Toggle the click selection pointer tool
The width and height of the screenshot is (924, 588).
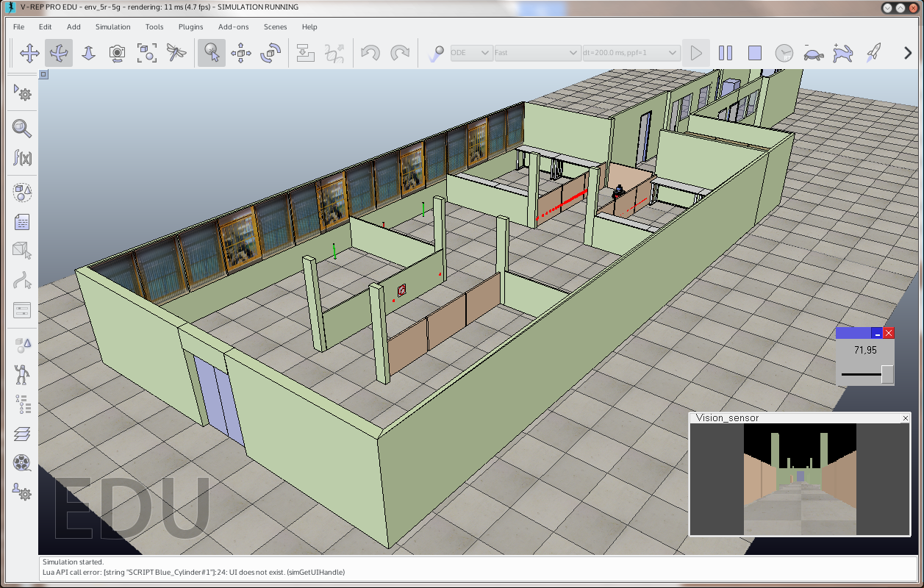coord(212,53)
